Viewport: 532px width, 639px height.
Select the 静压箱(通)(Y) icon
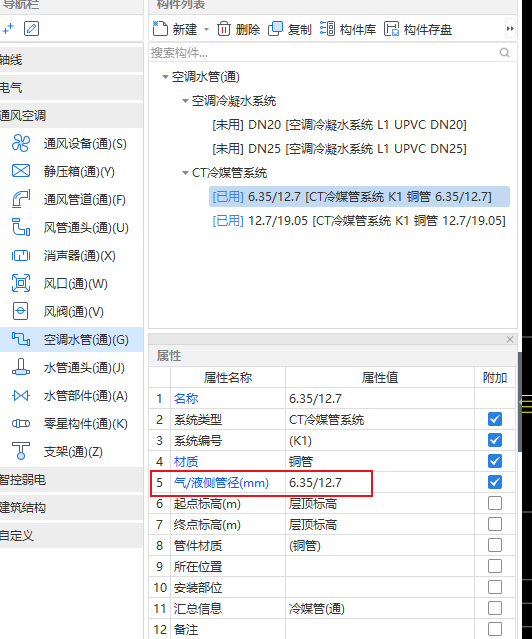coord(21,171)
